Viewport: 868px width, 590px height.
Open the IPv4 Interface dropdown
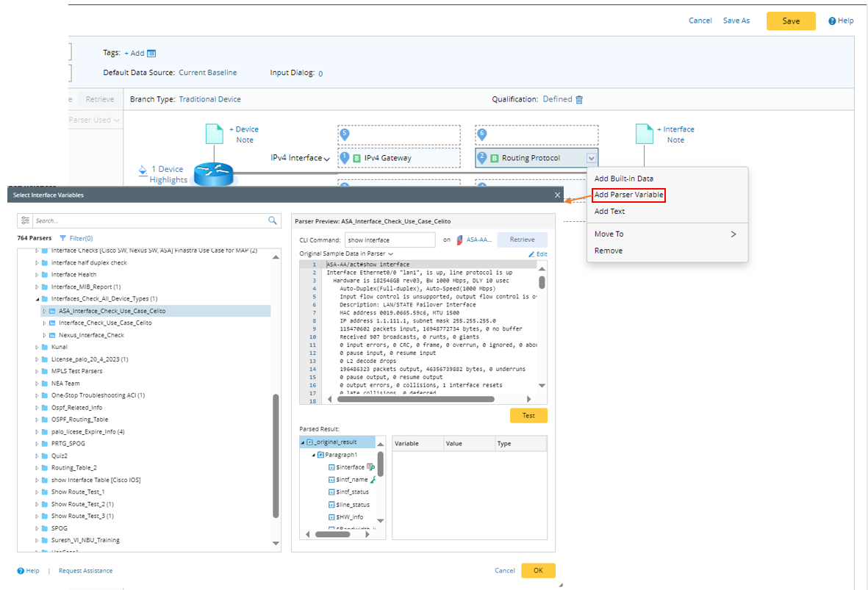pyautogui.click(x=326, y=159)
